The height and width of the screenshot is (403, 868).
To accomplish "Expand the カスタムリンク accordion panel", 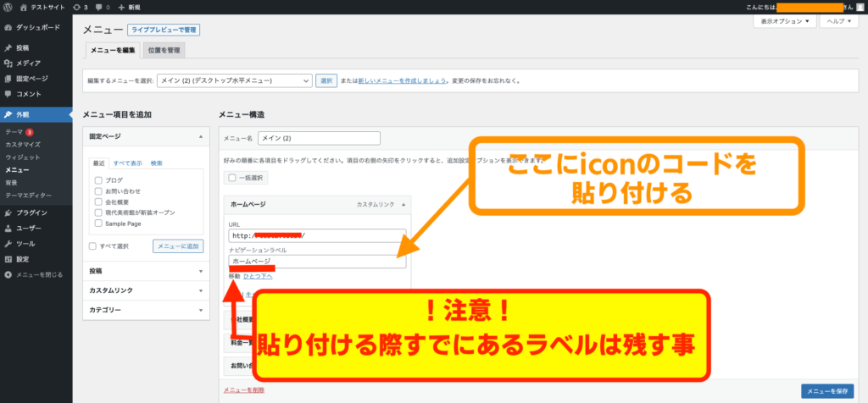I will (x=146, y=290).
